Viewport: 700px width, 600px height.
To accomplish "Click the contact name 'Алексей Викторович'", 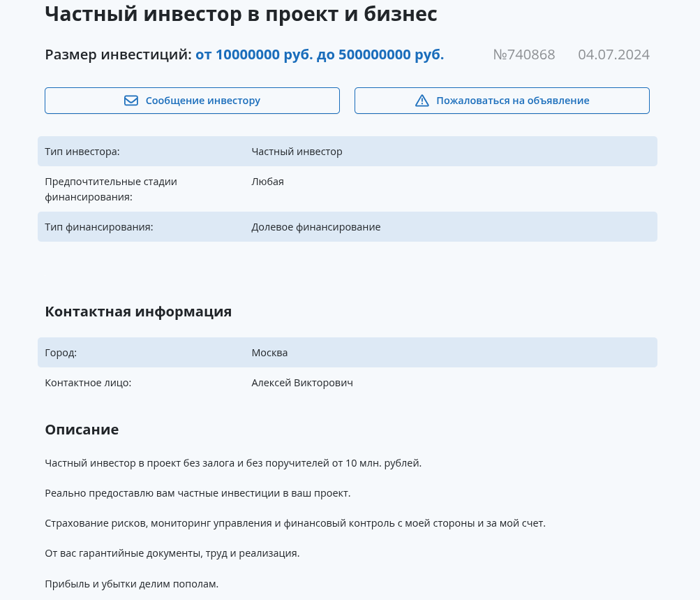I will pos(301,382).
